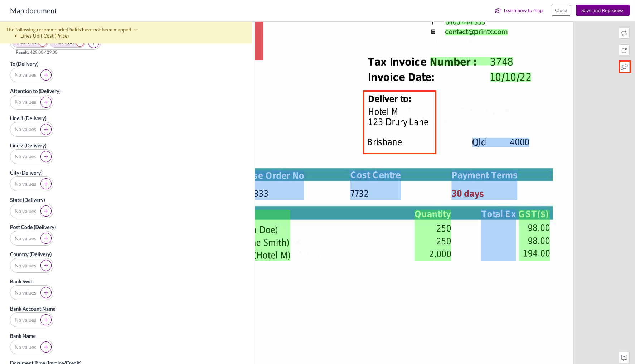This screenshot has height=364, width=635.
Task: Select invoice number 3748 on document
Action: click(x=501, y=62)
